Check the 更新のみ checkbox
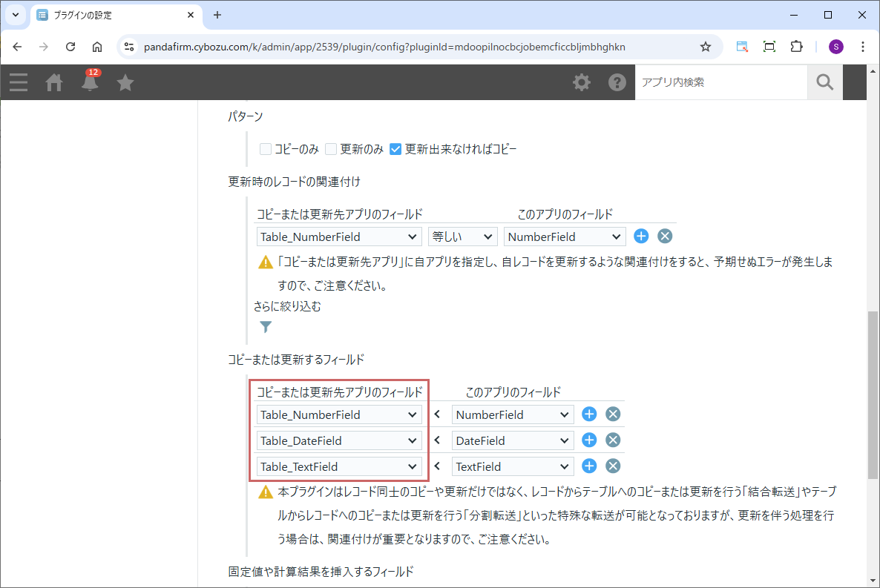Screen dimensions: 880x588 (331, 149)
